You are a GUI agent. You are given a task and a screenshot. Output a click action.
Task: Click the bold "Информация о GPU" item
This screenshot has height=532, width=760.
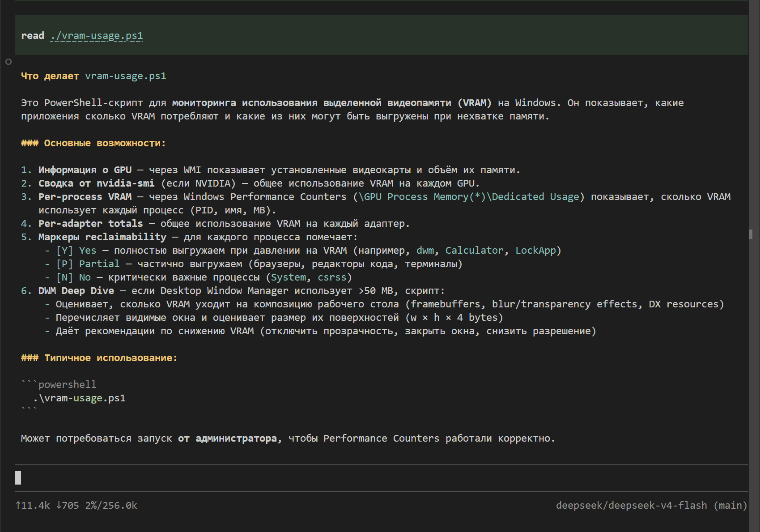(85, 170)
